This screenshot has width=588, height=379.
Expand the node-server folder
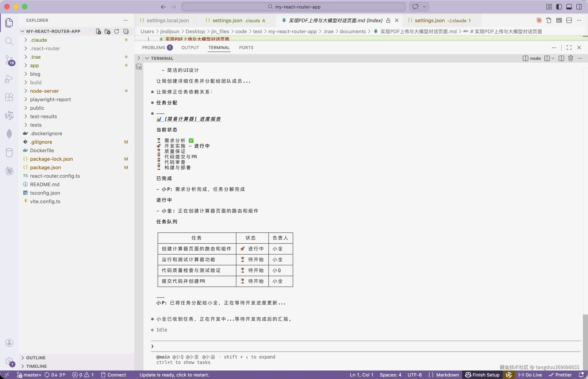(44, 91)
